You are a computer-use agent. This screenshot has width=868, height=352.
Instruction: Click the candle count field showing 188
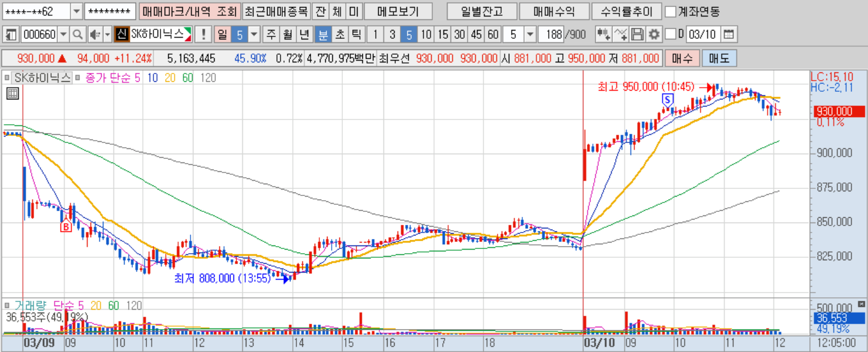tap(550, 35)
